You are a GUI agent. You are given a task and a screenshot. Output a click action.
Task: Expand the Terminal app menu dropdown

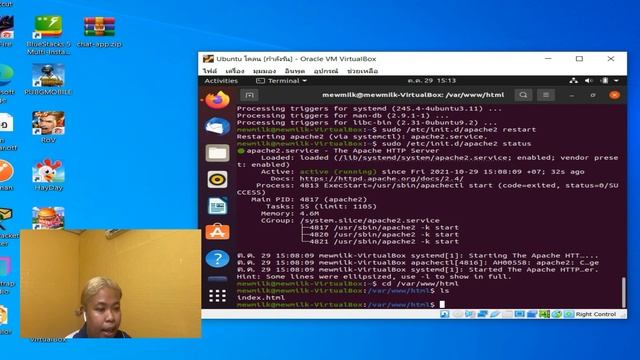tap(282, 81)
